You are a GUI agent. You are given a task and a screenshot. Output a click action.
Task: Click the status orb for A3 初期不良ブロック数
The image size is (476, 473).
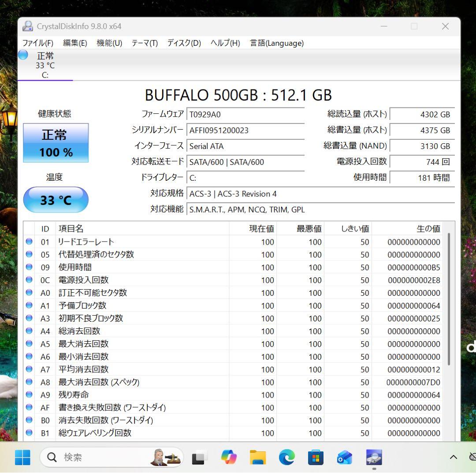coord(29,318)
